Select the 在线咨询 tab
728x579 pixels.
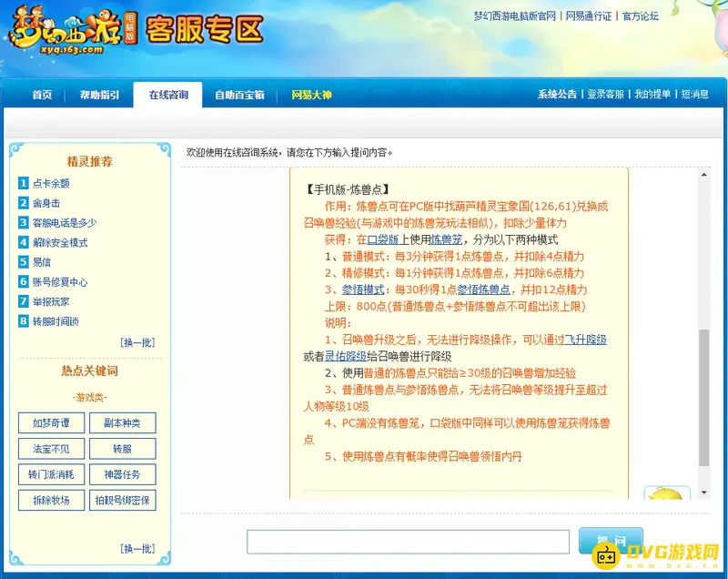pos(168,95)
